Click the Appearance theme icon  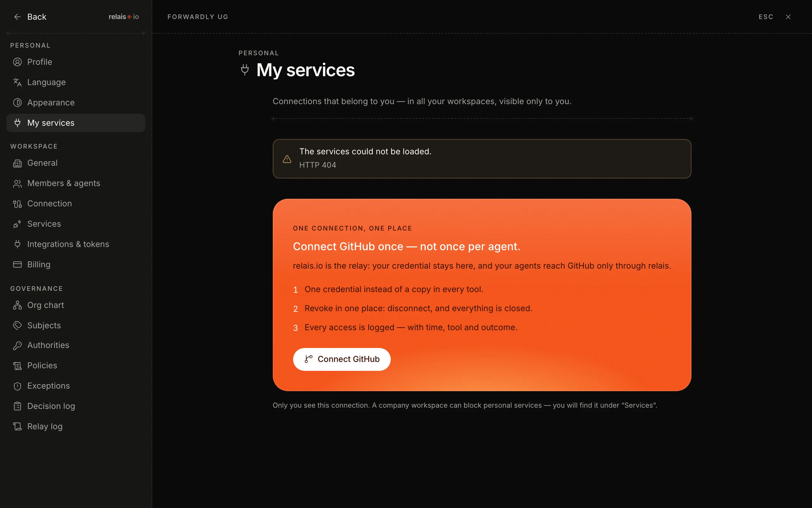point(17,103)
